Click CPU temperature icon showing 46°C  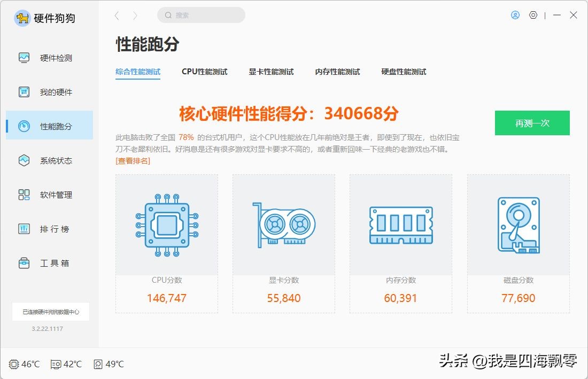(14, 364)
